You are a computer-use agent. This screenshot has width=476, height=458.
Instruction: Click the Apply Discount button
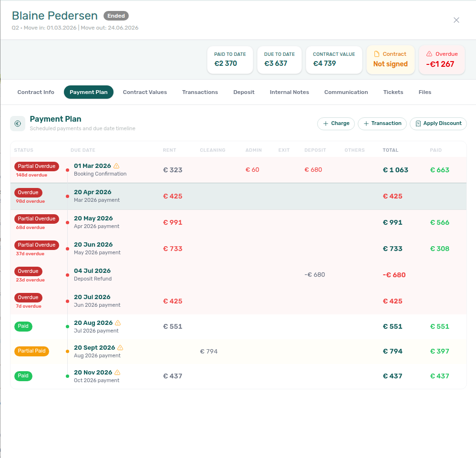pyautogui.click(x=438, y=124)
